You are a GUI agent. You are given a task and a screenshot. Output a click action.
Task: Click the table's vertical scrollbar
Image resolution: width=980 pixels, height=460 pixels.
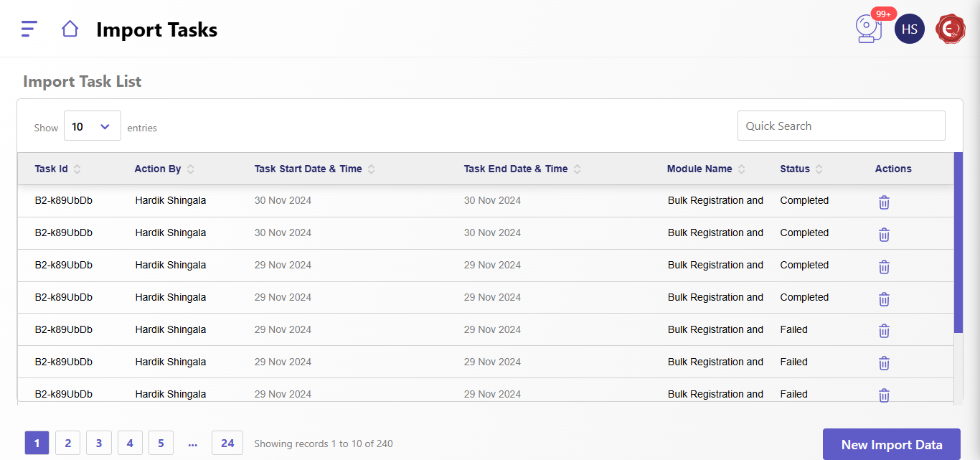tap(958, 243)
